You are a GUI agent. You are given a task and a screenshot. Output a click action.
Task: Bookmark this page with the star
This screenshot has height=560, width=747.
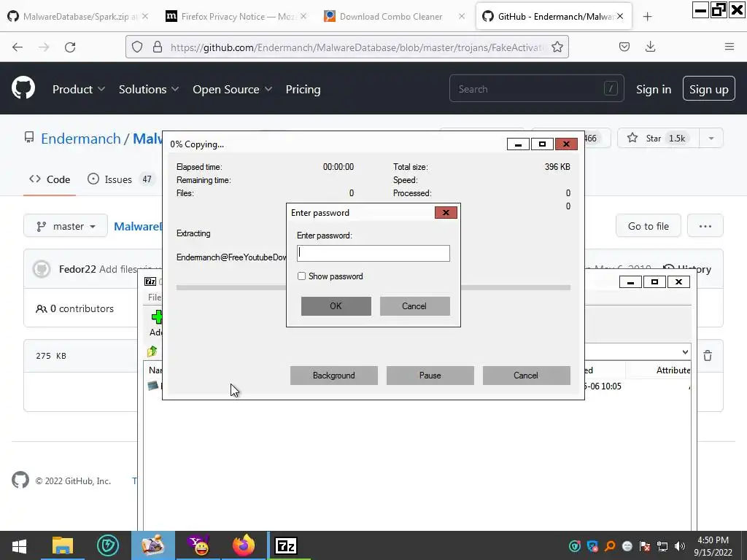[x=557, y=47]
